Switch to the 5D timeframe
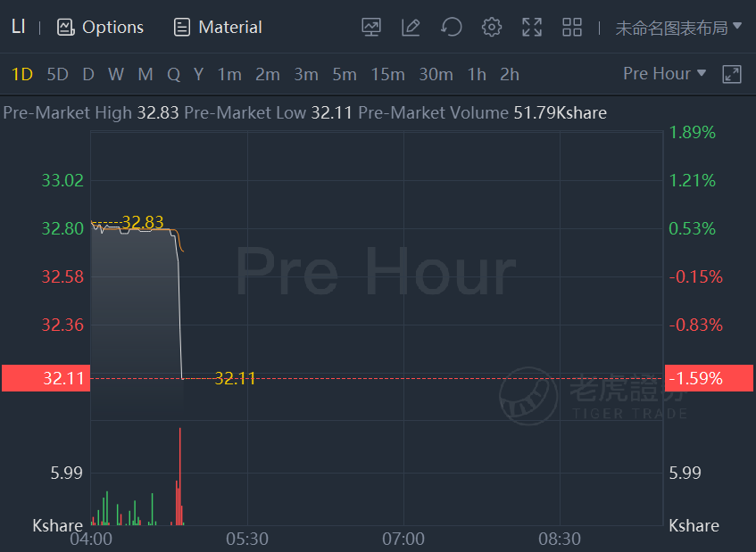The height and width of the screenshot is (552, 756). point(57,75)
